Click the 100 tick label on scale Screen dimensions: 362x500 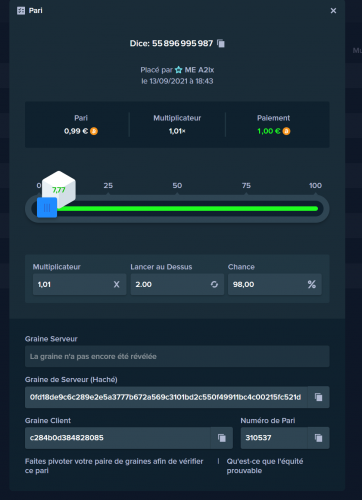315,185
